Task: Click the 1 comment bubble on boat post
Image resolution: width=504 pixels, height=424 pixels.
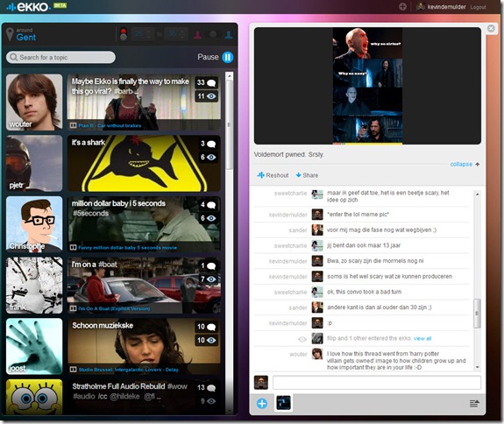Action: click(x=208, y=265)
